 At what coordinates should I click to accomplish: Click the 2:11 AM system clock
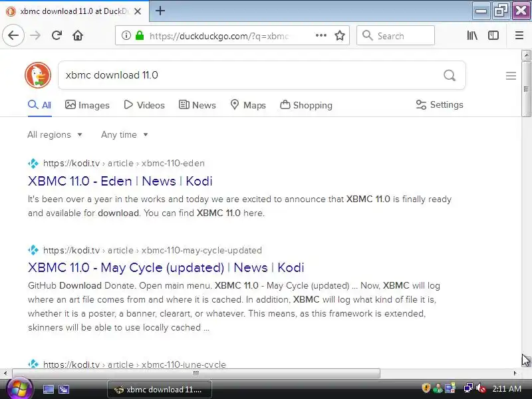(507, 388)
